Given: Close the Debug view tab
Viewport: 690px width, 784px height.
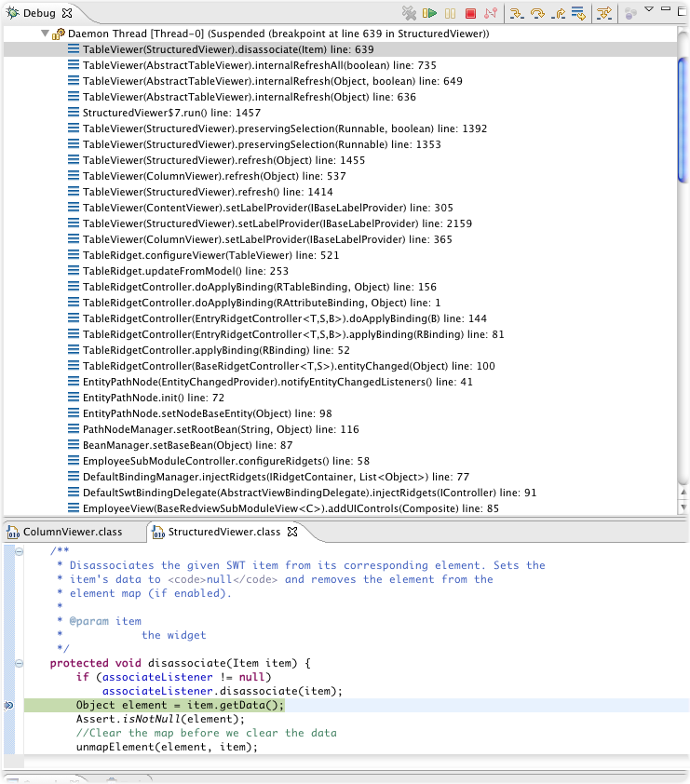Looking at the screenshot, I should tap(67, 13).
